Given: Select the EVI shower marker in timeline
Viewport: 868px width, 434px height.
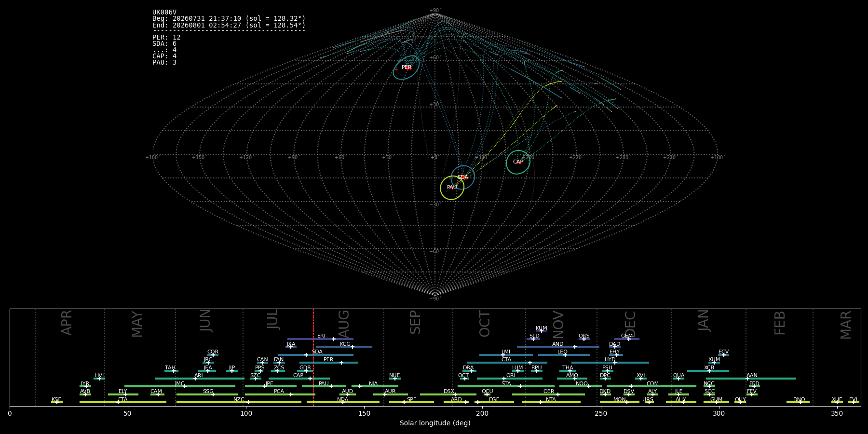Looking at the screenshot, I should click(x=854, y=402).
